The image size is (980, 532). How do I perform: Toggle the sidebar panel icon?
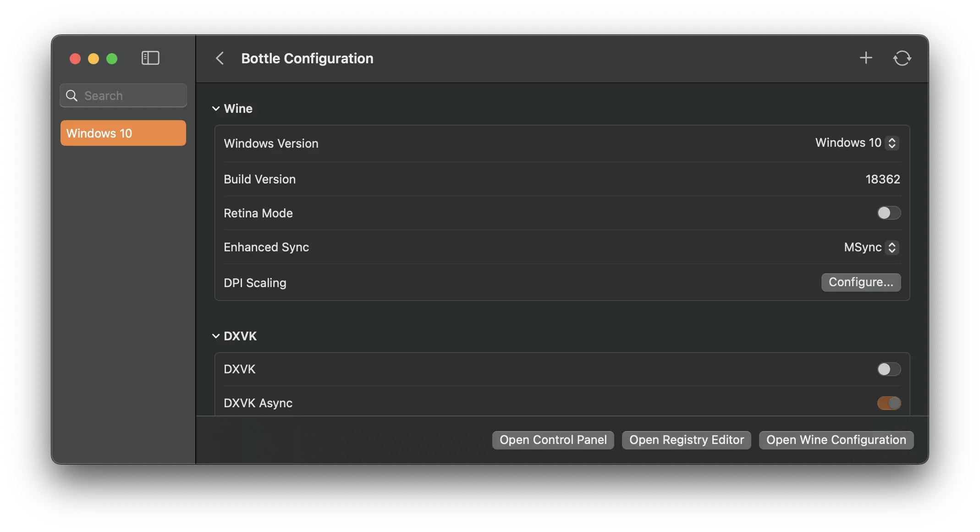(x=150, y=58)
